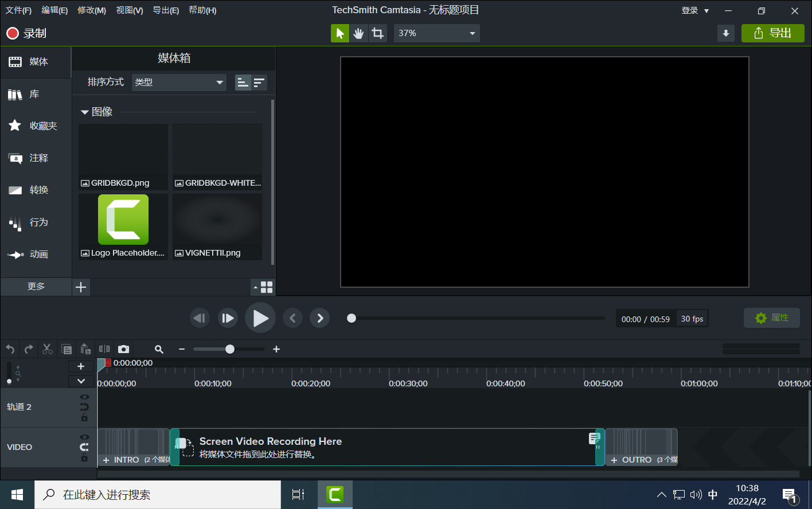812x509 pixels.
Task: Open the View (视图) menu
Action: click(130, 10)
